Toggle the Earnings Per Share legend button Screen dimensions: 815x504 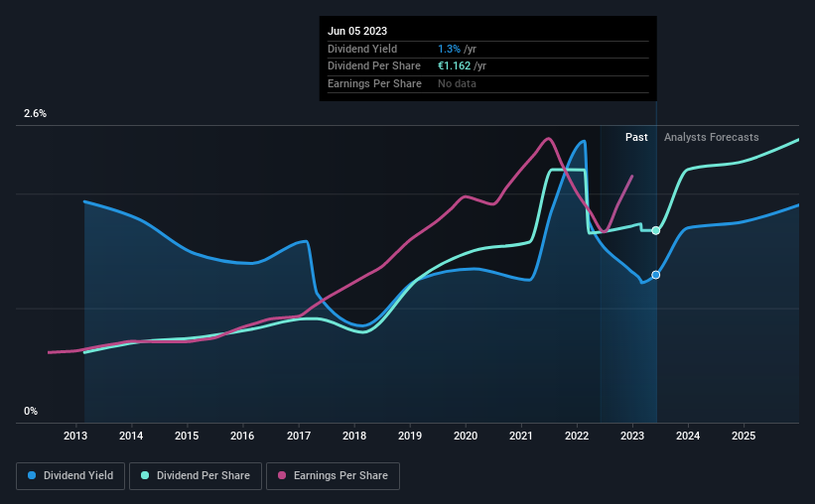333,476
